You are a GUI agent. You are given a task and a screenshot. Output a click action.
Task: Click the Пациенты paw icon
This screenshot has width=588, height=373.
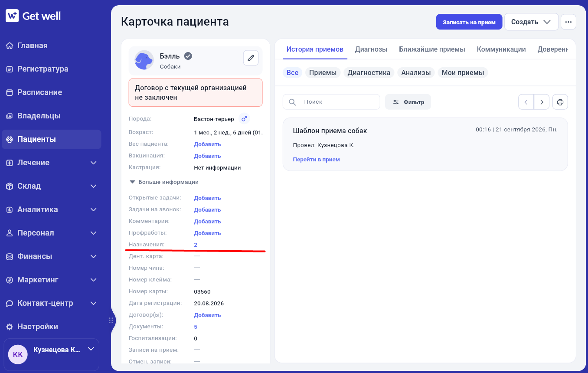click(x=10, y=139)
